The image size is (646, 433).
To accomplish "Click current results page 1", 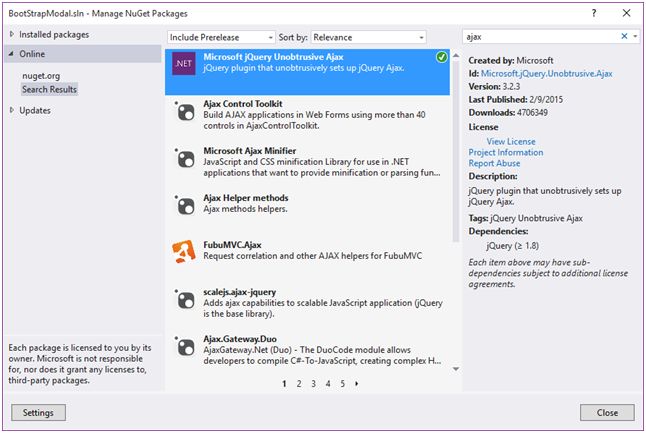I will point(284,384).
